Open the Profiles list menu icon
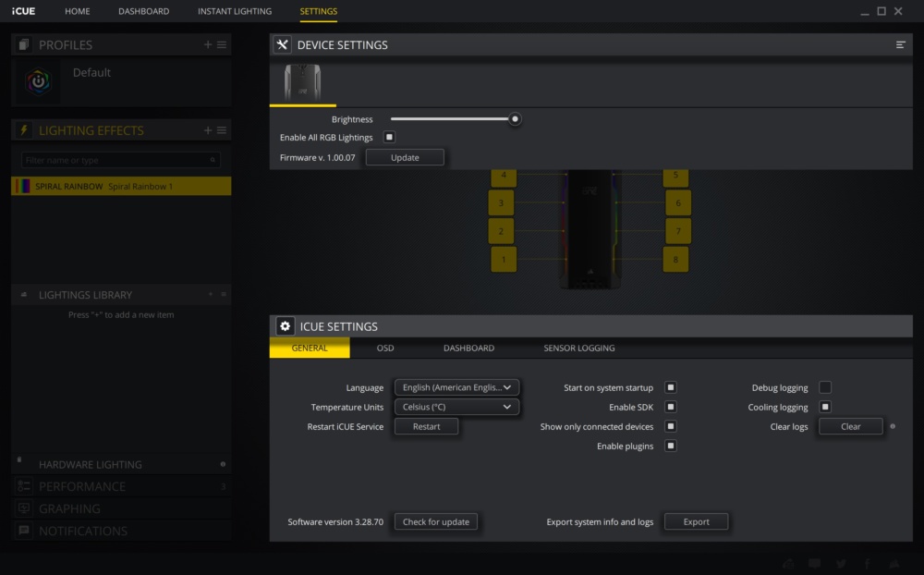 222,44
